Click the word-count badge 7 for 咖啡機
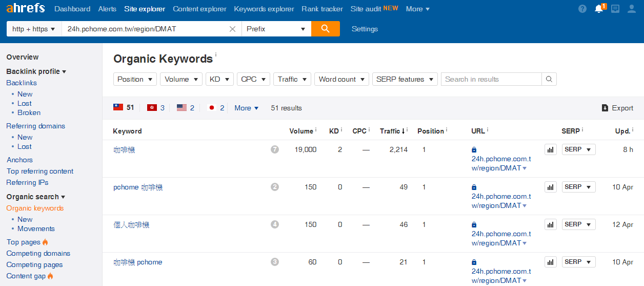Viewport: 644px width, 286px height. click(275, 149)
